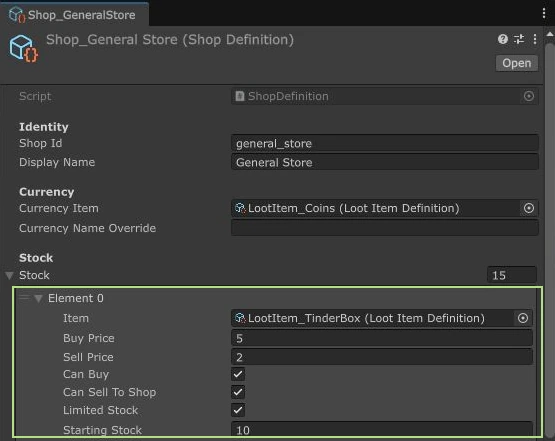Click the Currency Name Override label
This screenshot has width=555, height=441.
(87, 228)
